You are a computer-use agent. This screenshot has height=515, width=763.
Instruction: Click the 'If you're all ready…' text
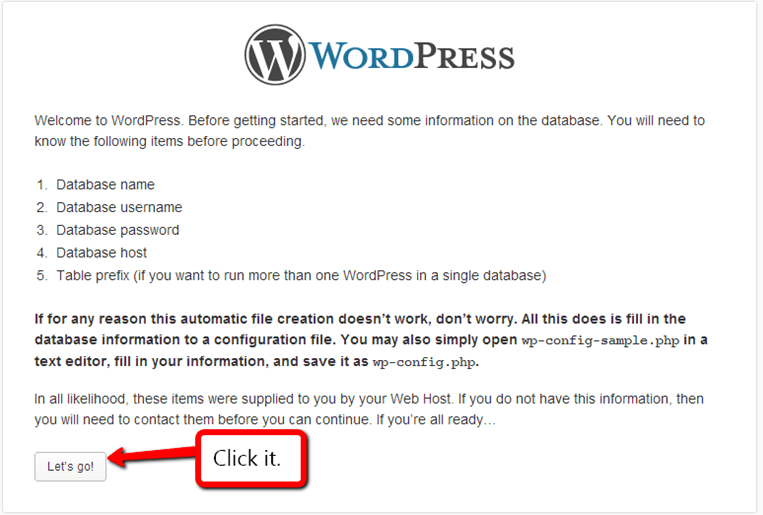pyautogui.click(x=436, y=420)
